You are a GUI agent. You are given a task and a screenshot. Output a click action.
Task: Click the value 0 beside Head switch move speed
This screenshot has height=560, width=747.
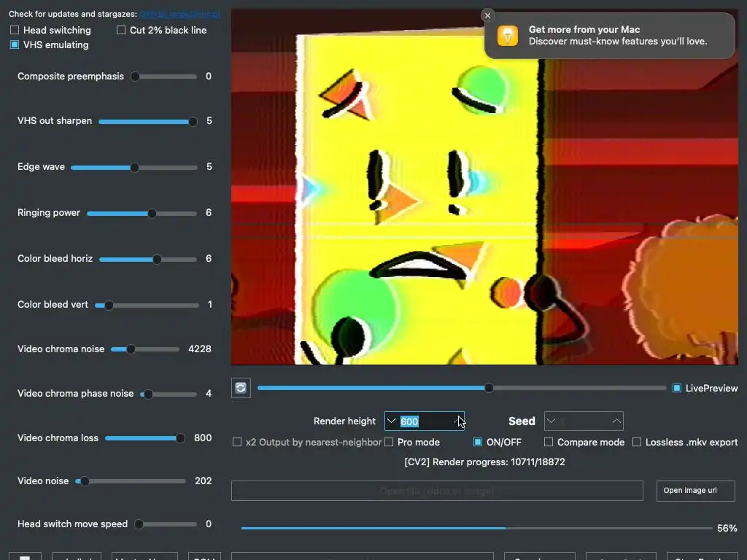pyautogui.click(x=208, y=524)
